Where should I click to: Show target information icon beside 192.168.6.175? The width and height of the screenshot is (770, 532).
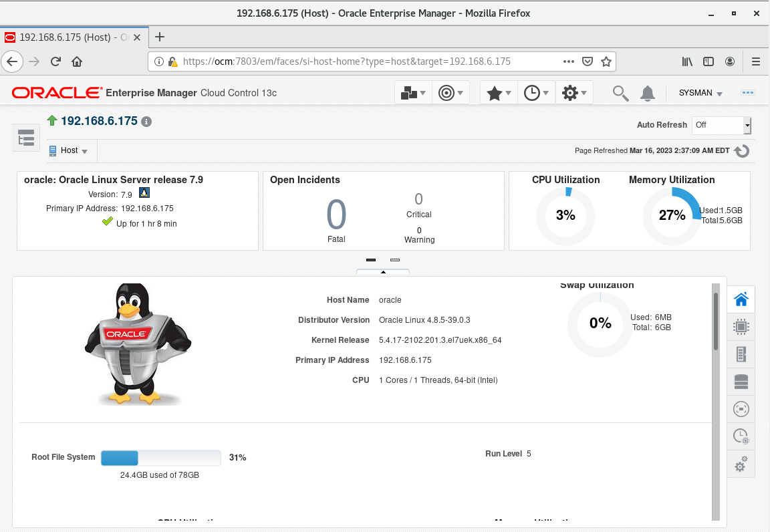click(146, 122)
